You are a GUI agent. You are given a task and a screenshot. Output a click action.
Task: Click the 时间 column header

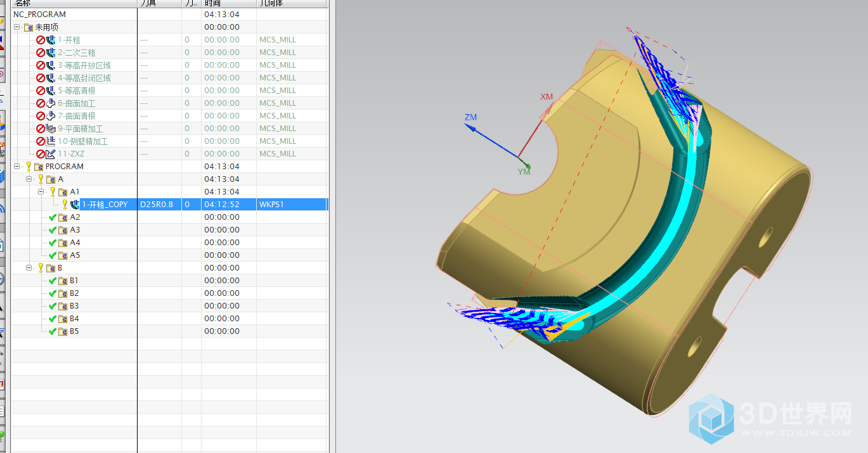pos(229,4)
